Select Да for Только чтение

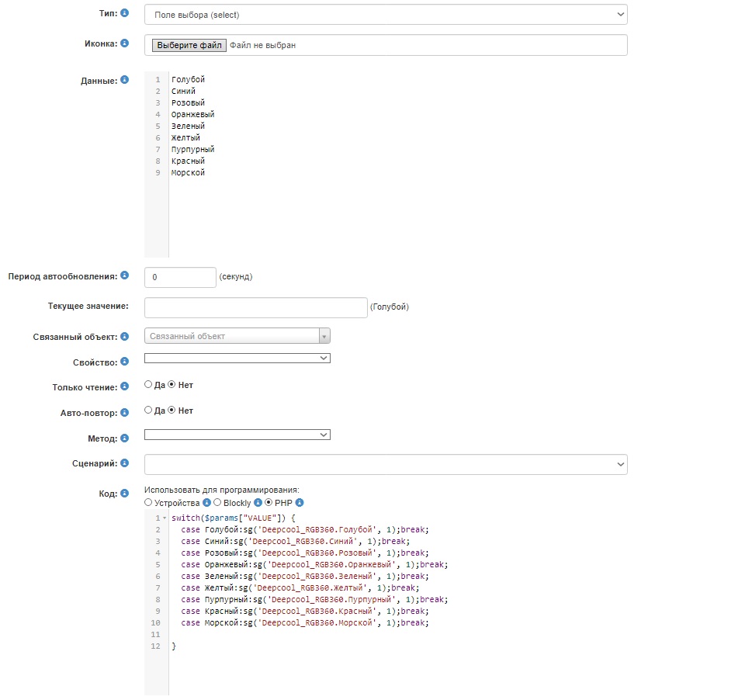[x=148, y=385]
